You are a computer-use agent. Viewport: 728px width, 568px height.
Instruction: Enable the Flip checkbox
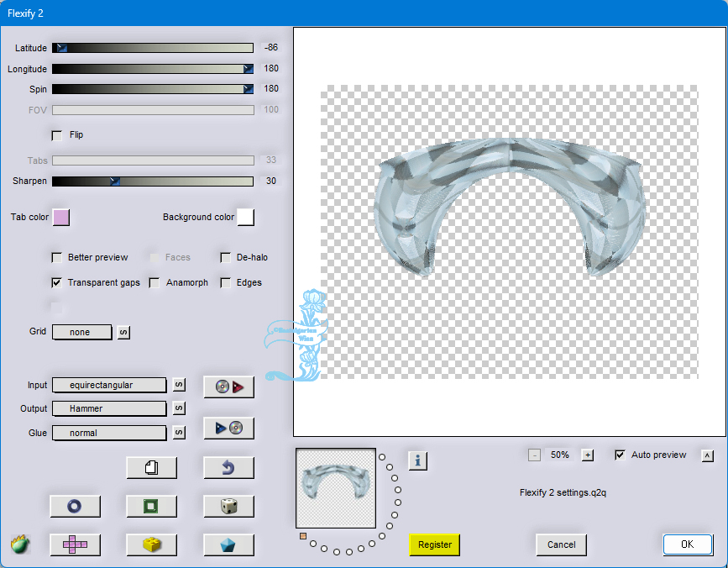[x=56, y=135]
